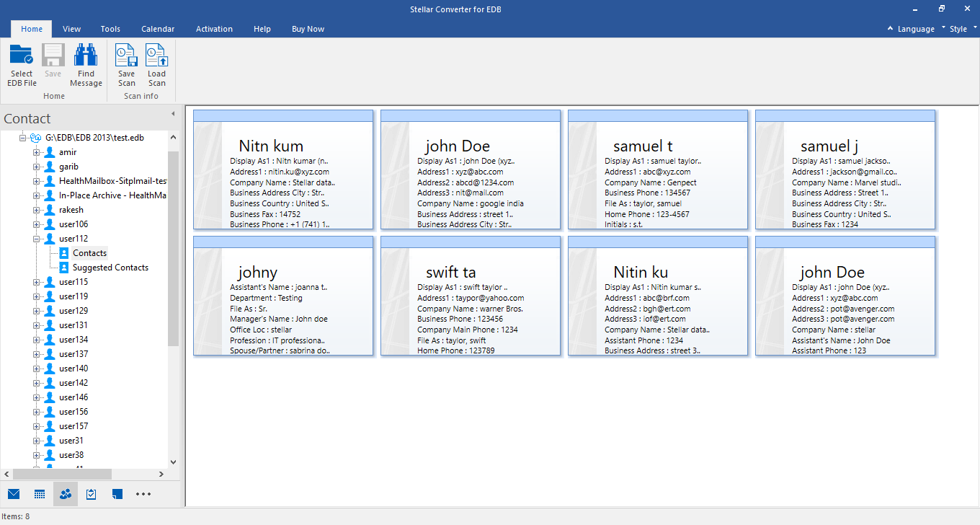Open the Calendar ribbon tab
This screenshot has height=525, width=980.
pyautogui.click(x=158, y=29)
